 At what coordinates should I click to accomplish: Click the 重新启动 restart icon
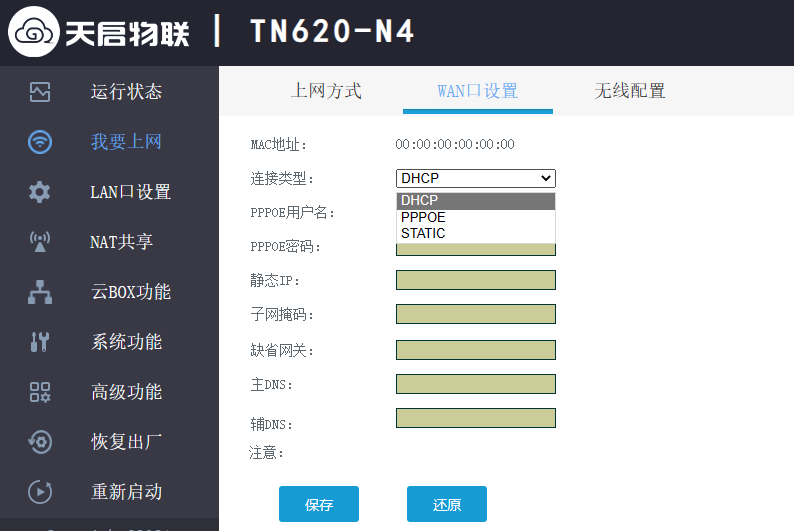[39, 492]
